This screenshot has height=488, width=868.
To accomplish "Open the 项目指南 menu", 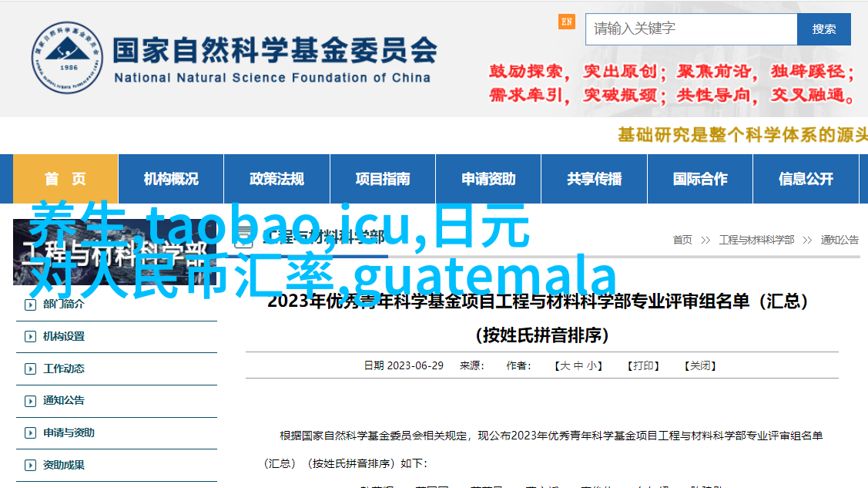I will pos(383,179).
